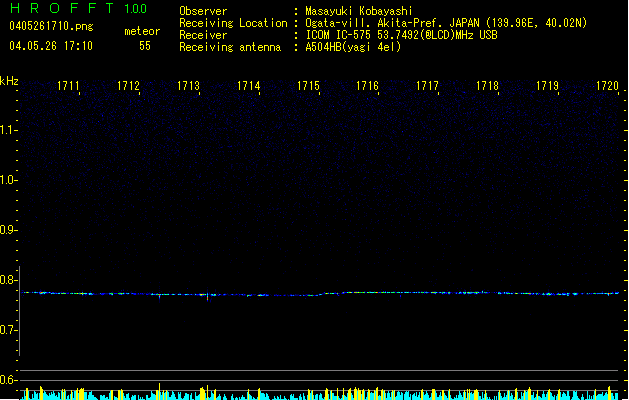Click the 1713 time axis label
The image size is (629, 400).
(x=188, y=86)
